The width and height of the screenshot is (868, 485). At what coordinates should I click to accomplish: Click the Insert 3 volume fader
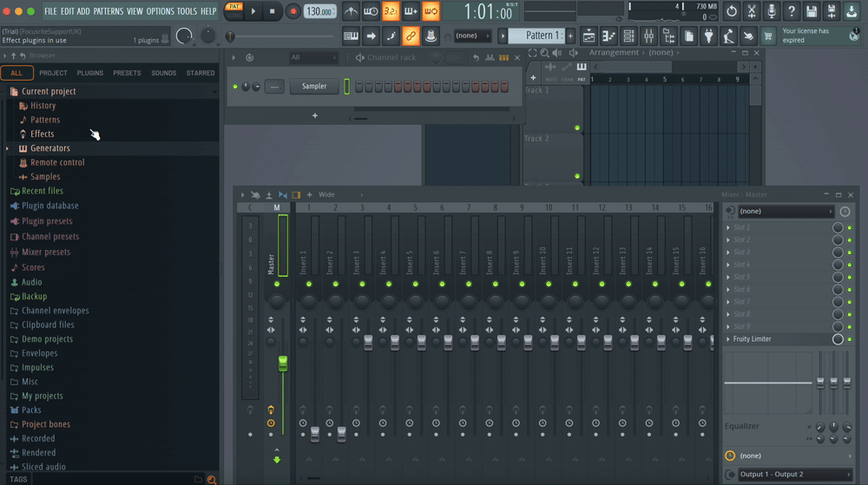click(x=368, y=343)
